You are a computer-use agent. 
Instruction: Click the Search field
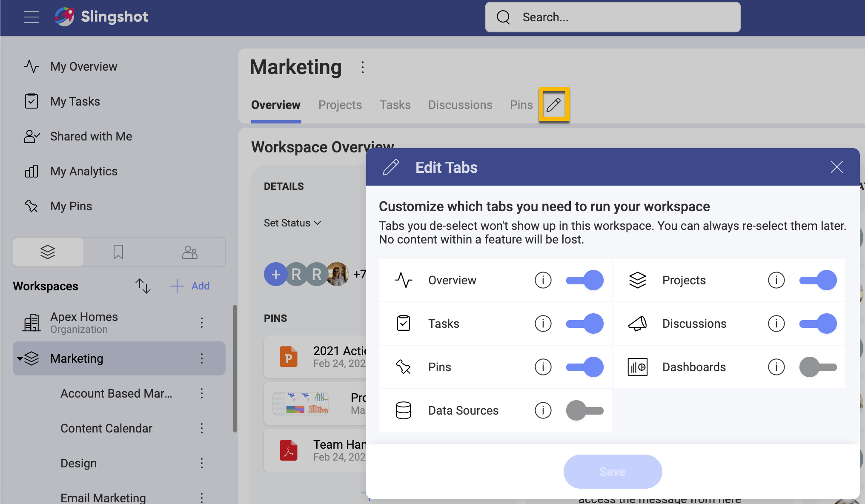pos(613,17)
